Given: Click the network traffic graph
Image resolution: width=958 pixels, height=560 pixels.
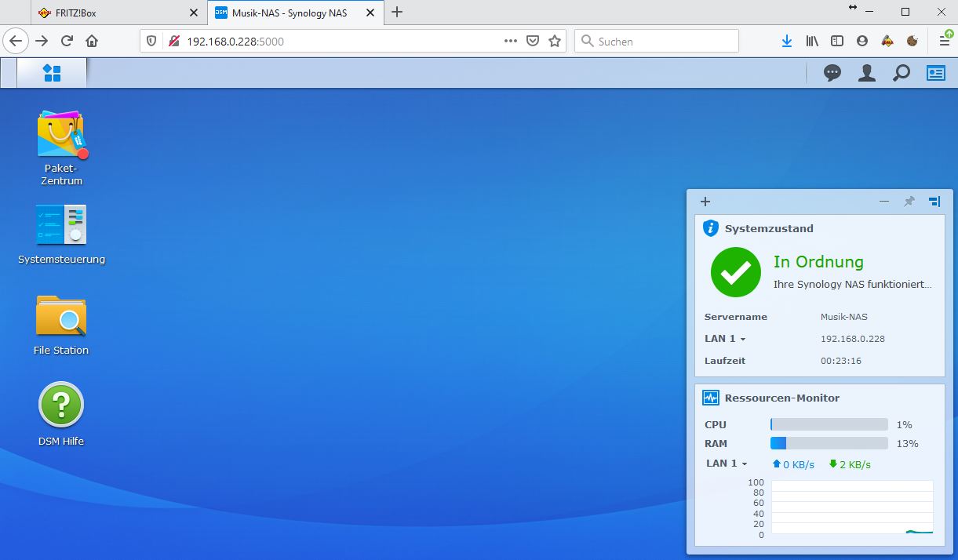Looking at the screenshot, I should point(852,507).
